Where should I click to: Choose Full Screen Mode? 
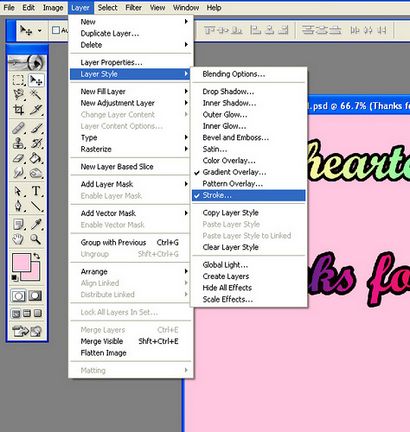[x=38, y=313]
